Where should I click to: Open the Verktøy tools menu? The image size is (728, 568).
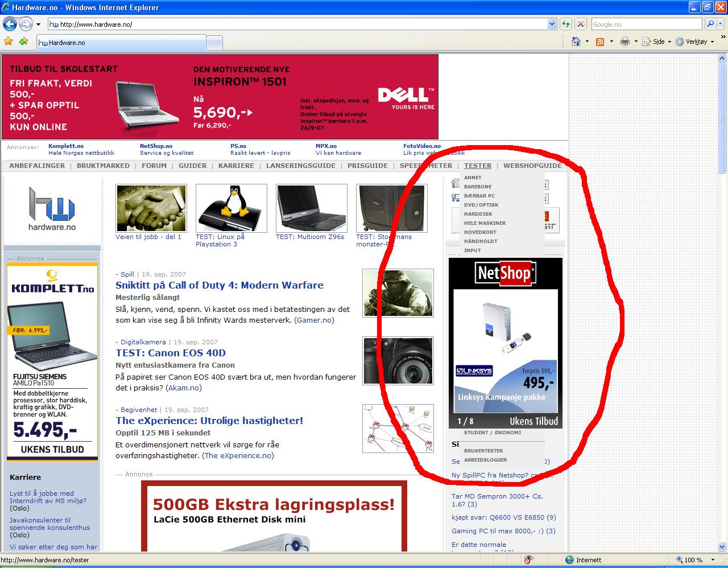pyautogui.click(x=694, y=42)
